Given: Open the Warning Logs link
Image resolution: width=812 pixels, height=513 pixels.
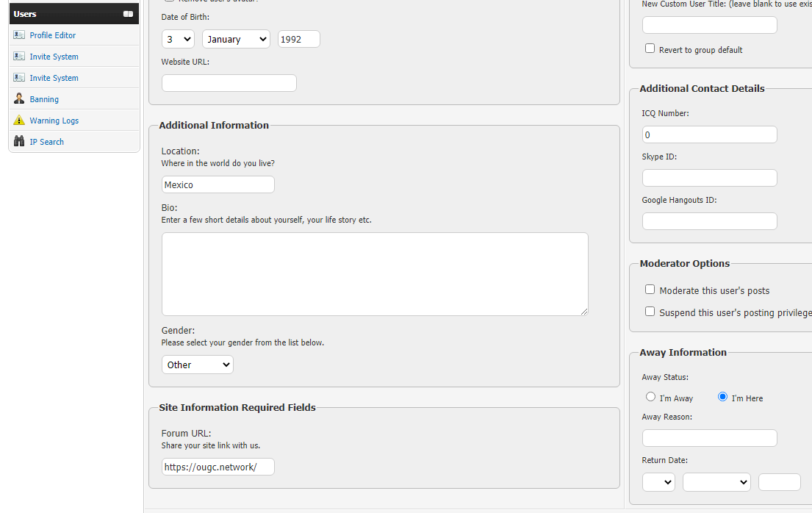Looking at the screenshot, I should pos(54,121).
